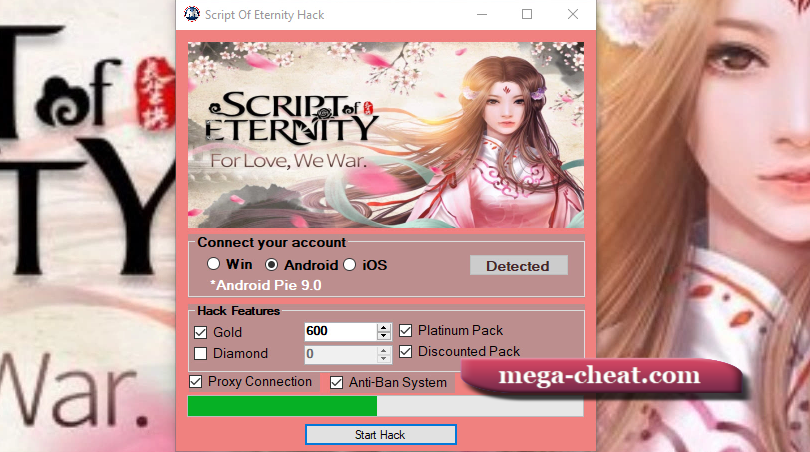Screen dimensions: 810x452
Task: Click the 'Connect your account' group label
Action: 271,242
